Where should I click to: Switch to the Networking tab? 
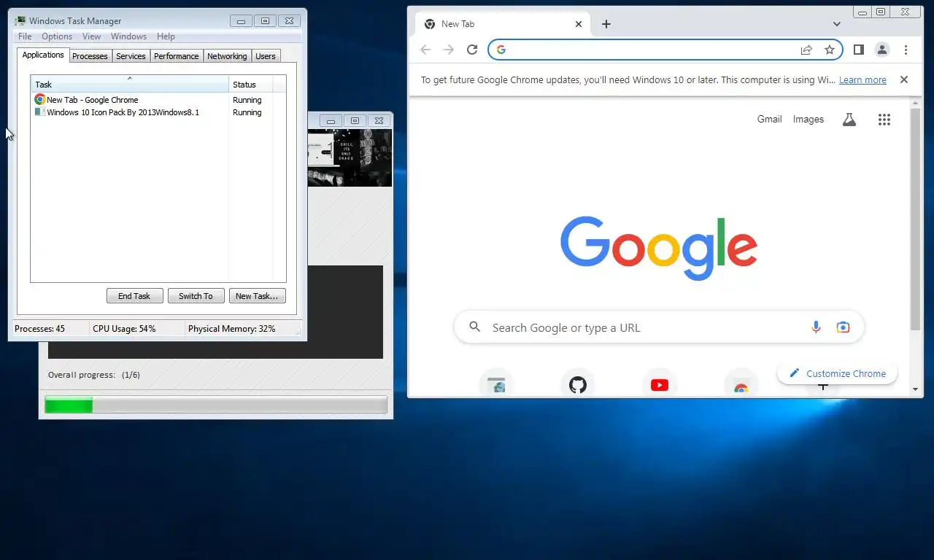(227, 56)
